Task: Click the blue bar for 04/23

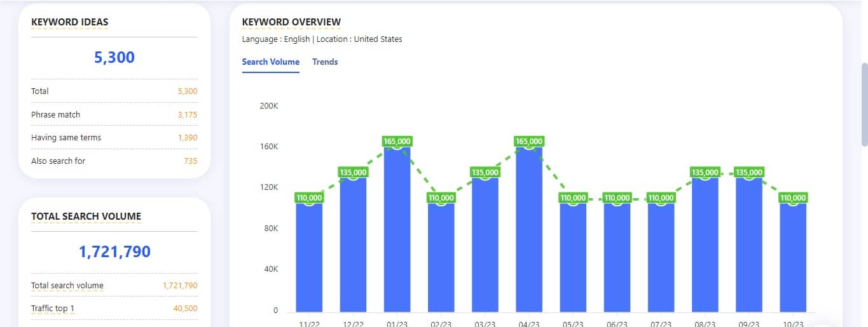Action: 529,229
